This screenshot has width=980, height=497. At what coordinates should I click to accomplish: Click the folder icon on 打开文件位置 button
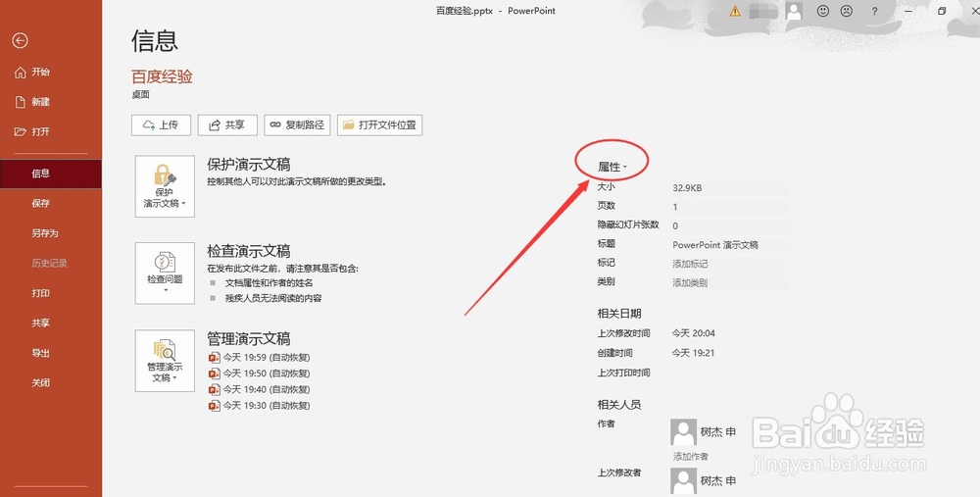coord(349,125)
